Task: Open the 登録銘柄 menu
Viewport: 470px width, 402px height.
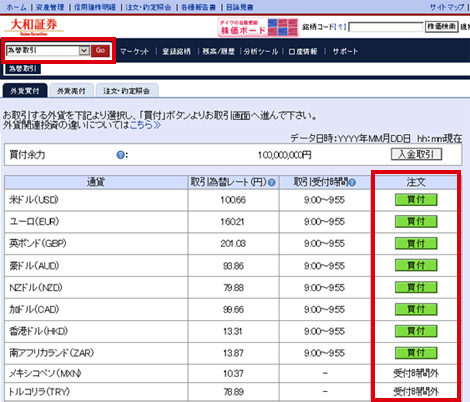Action: pyautogui.click(x=176, y=51)
